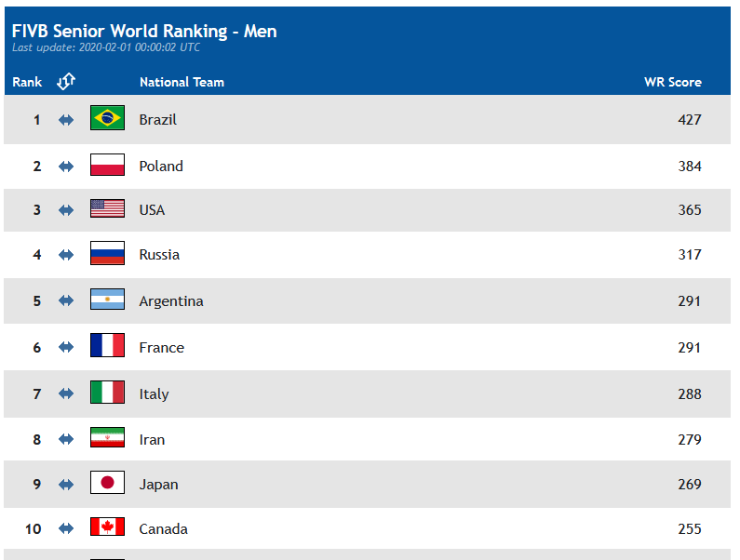Click the France flag icon
This screenshot has height=560, width=740.
click(x=107, y=345)
